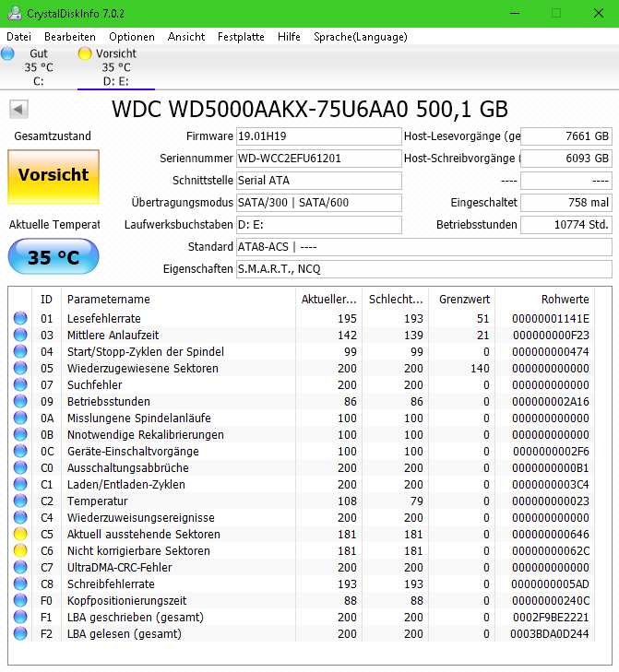Click the Übertragungsmodus field SATA/300 | SATA/600

[318, 203]
